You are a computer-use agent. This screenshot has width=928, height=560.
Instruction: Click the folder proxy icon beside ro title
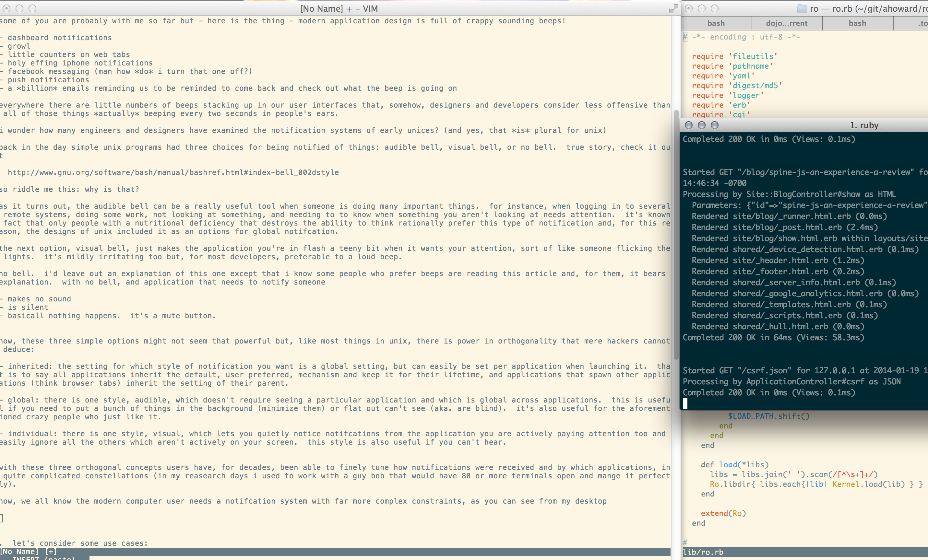pos(802,9)
